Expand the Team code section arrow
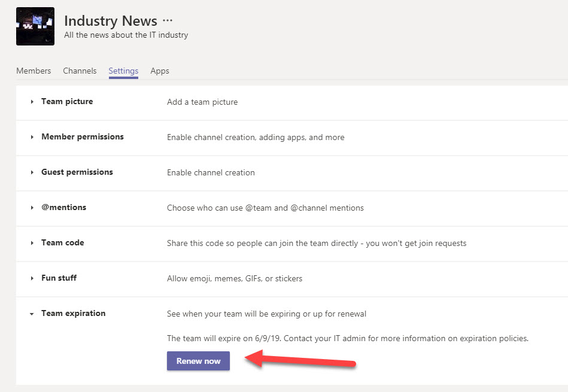This screenshot has width=568, height=392. tap(32, 244)
